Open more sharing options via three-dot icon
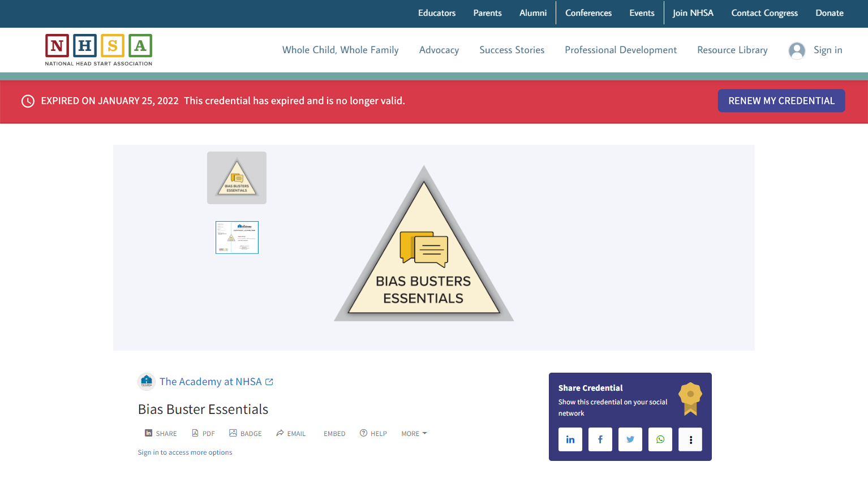Image resolution: width=868 pixels, height=492 pixels. (690, 439)
